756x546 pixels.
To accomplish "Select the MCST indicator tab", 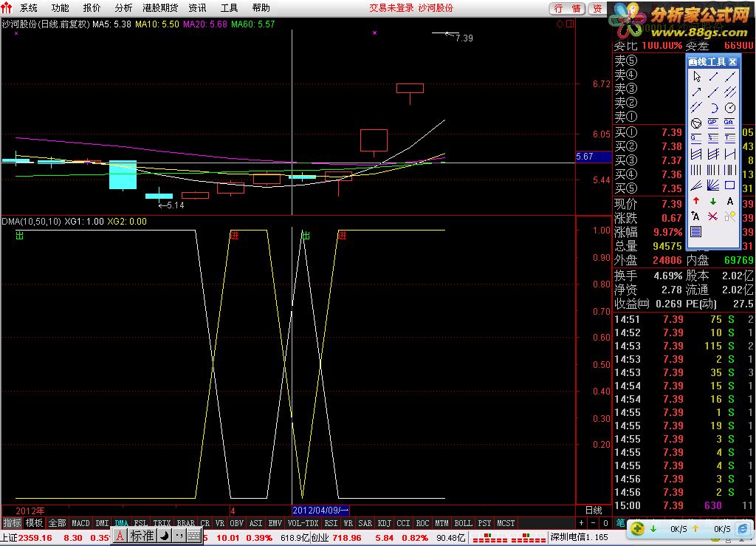I will pos(506,523).
